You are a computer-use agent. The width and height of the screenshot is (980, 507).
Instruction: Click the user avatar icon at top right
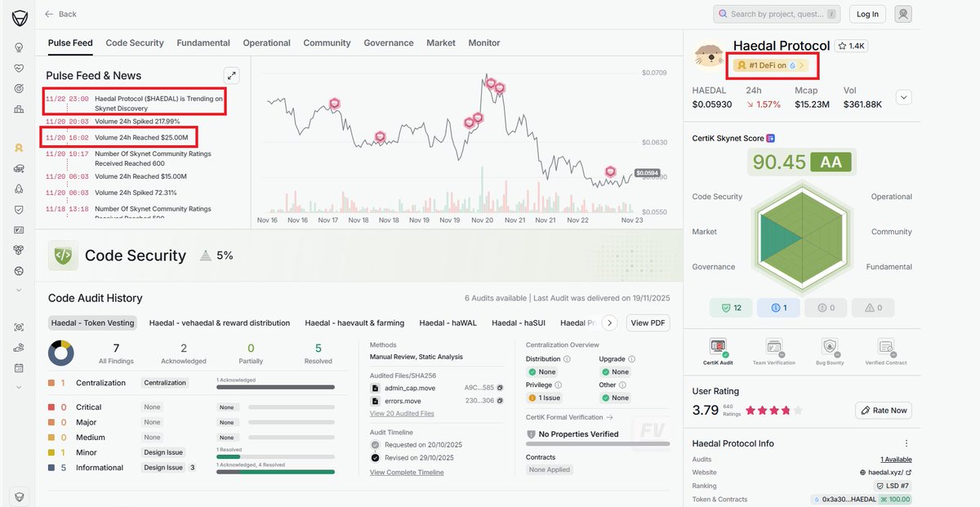903,14
